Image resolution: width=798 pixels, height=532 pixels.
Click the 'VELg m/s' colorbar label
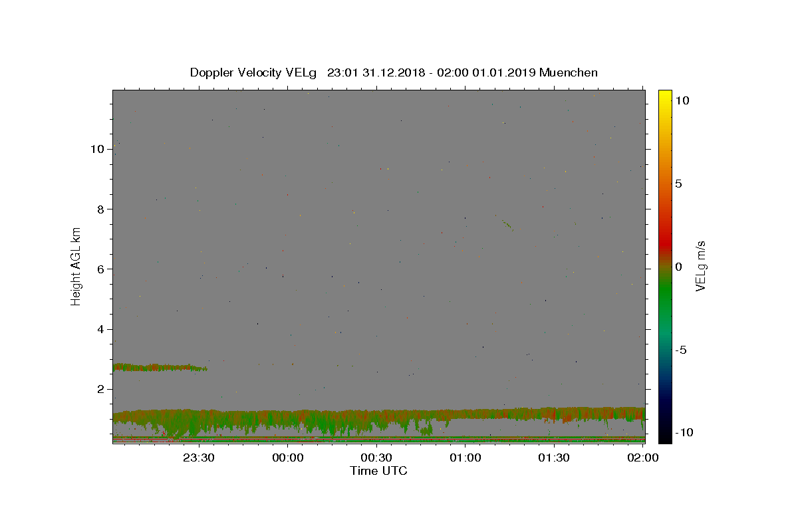[x=700, y=266]
